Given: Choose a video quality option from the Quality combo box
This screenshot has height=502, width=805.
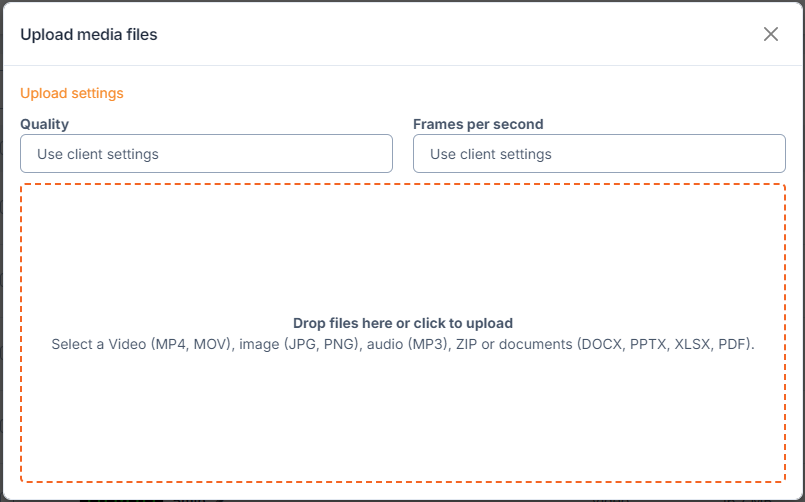Looking at the screenshot, I should (x=206, y=153).
